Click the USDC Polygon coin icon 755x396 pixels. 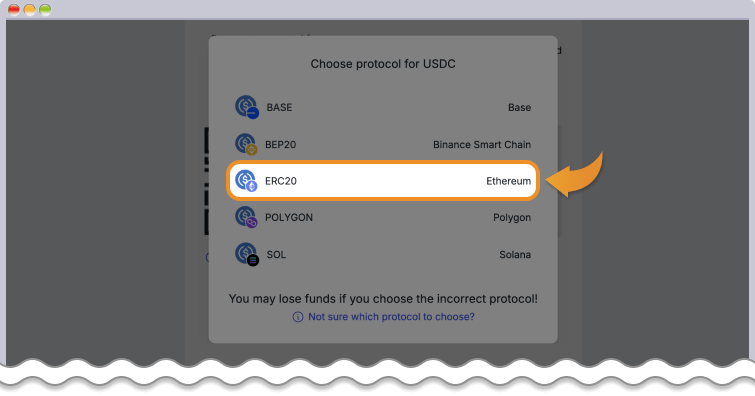tap(246, 217)
